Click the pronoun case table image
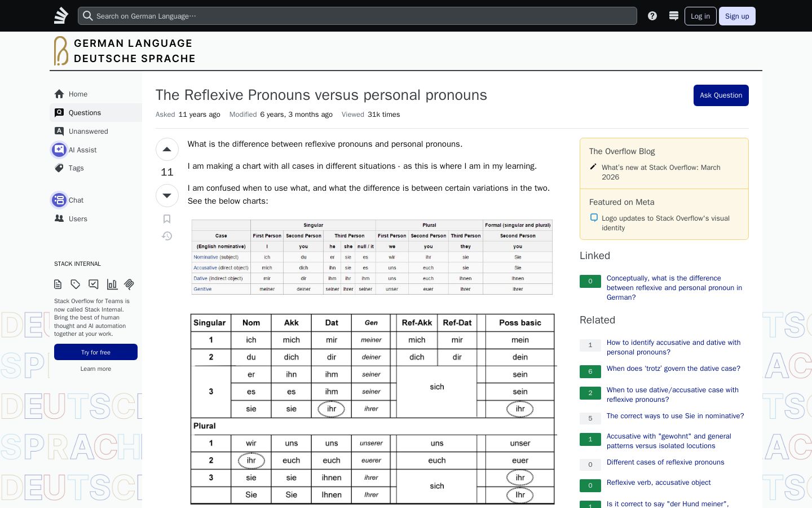Image resolution: width=812 pixels, height=508 pixels. [x=372, y=257]
